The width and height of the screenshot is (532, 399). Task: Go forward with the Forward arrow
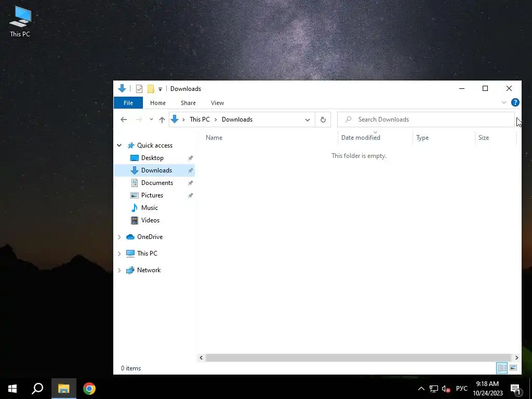(x=139, y=119)
